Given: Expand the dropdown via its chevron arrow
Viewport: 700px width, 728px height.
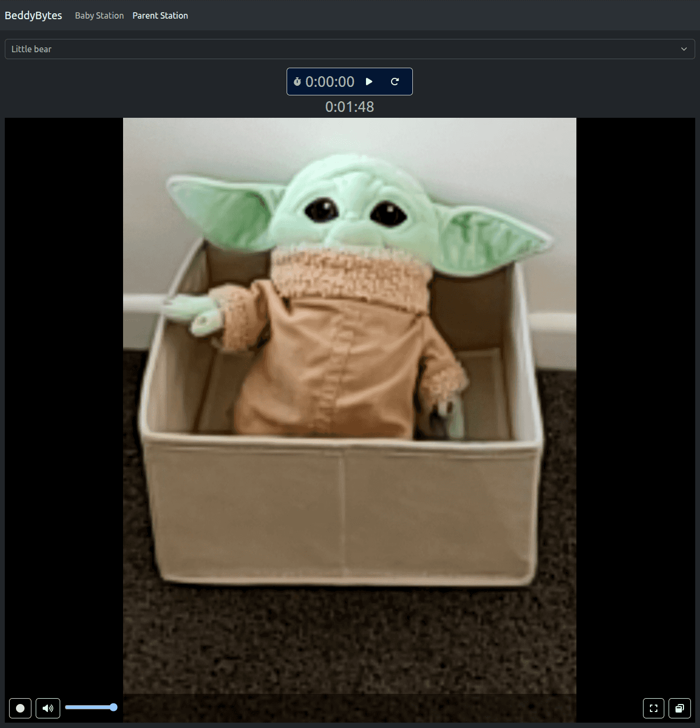Looking at the screenshot, I should pos(684,49).
